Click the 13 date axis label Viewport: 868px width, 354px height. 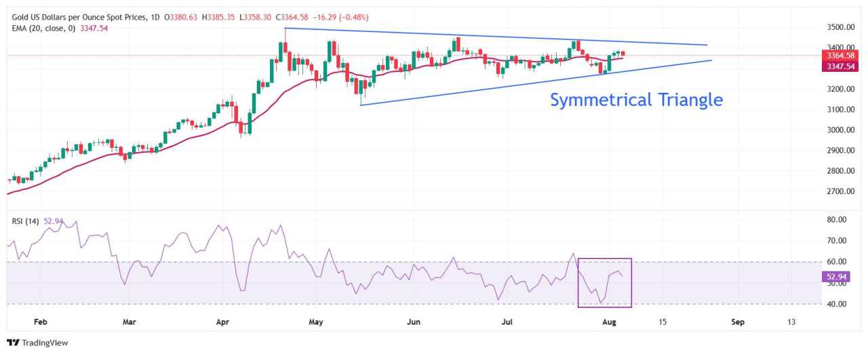(791, 322)
